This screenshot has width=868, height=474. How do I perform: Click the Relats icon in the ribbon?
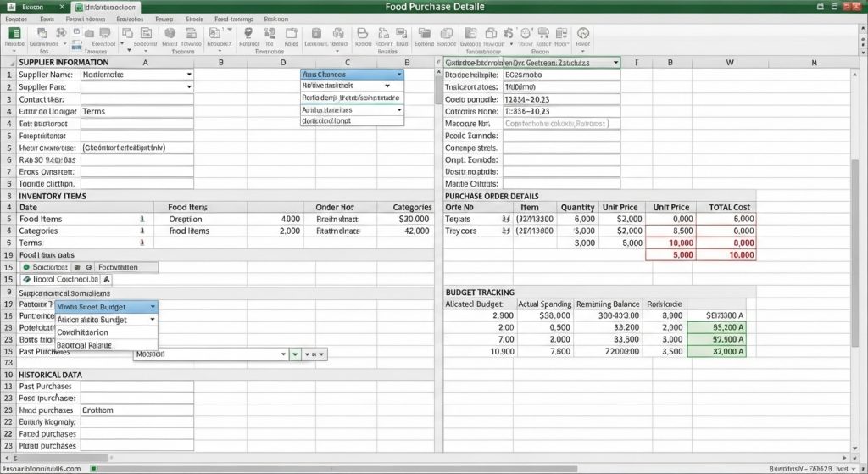363,33
